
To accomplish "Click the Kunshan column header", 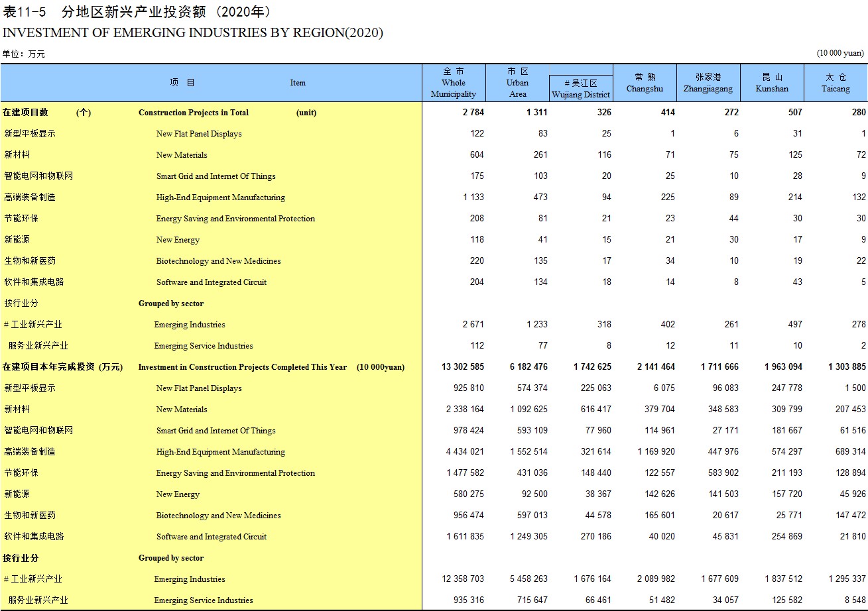I will point(772,83).
